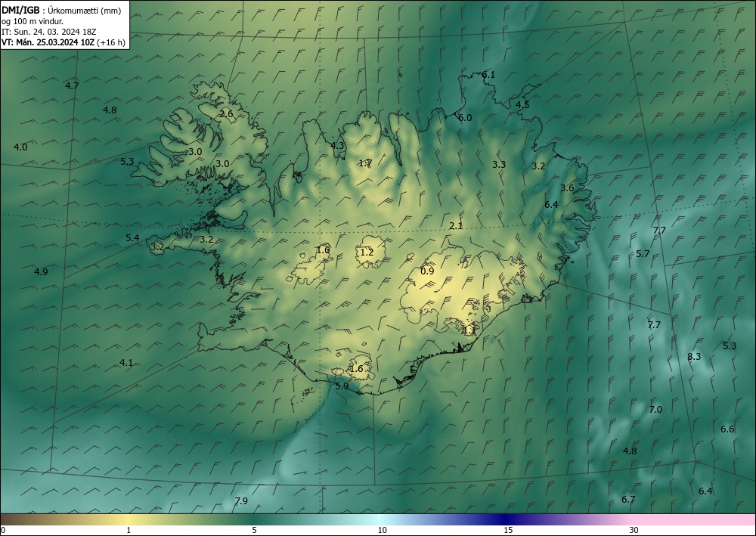Click the 7.0 value on the map
756x536 pixels.
pyautogui.click(x=655, y=410)
